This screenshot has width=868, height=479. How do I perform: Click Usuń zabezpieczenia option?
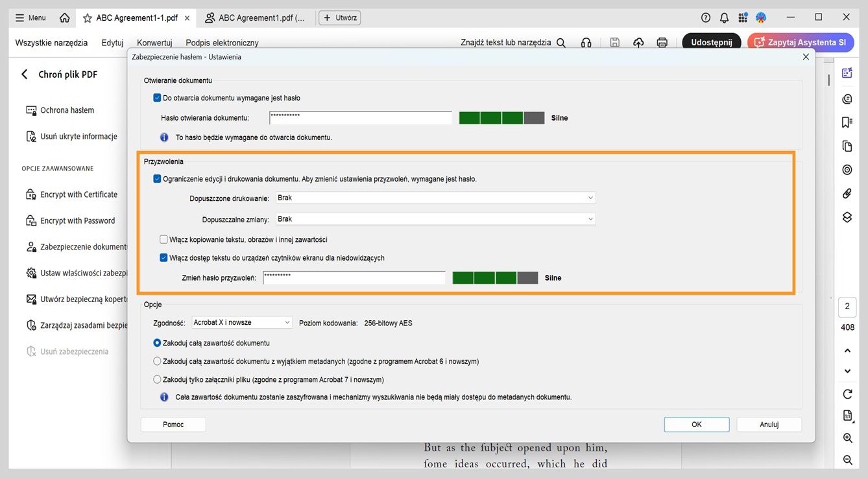(x=67, y=352)
